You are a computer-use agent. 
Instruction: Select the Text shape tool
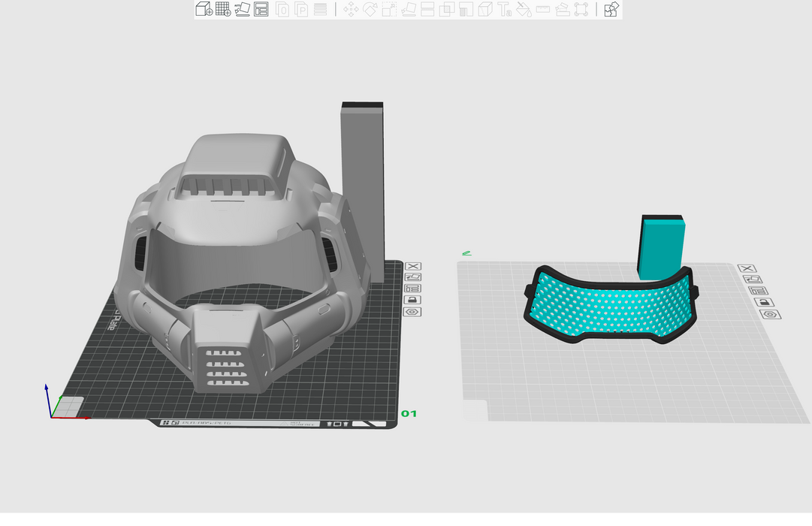click(505, 10)
